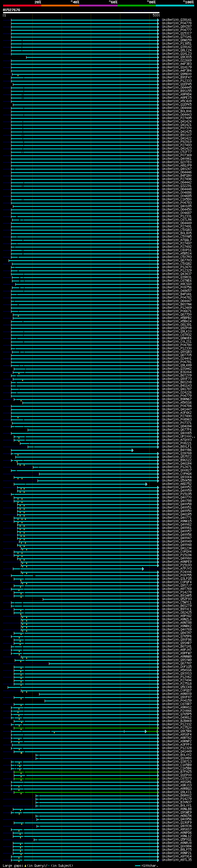Select the UniRef100_Q41424 label
197x868 pixels.
tap(177, 122)
